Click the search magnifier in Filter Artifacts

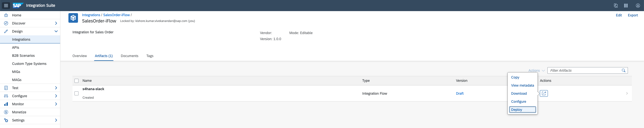click(624, 70)
